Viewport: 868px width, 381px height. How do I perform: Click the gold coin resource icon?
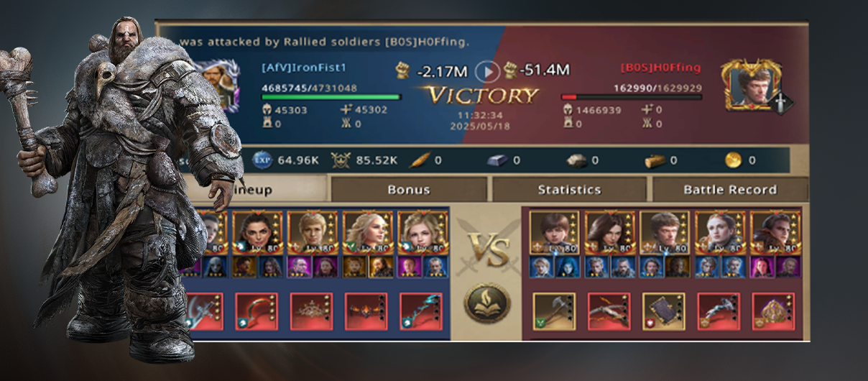coord(733,160)
